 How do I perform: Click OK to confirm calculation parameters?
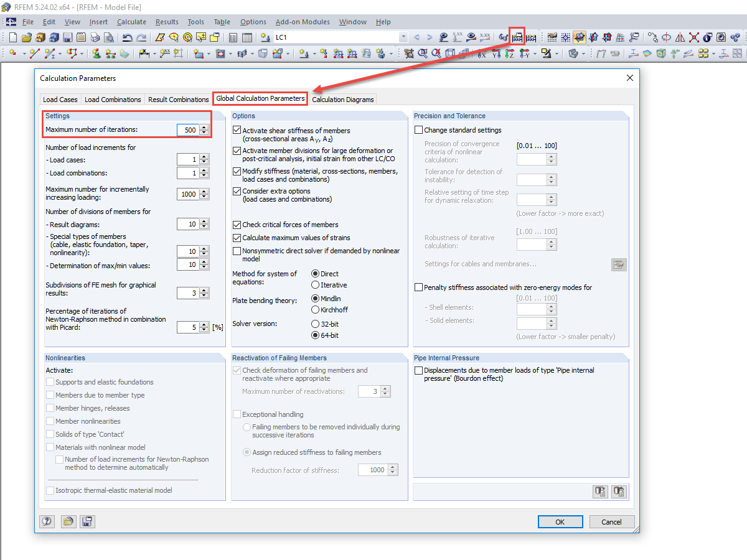pyautogui.click(x=560, y=522)
